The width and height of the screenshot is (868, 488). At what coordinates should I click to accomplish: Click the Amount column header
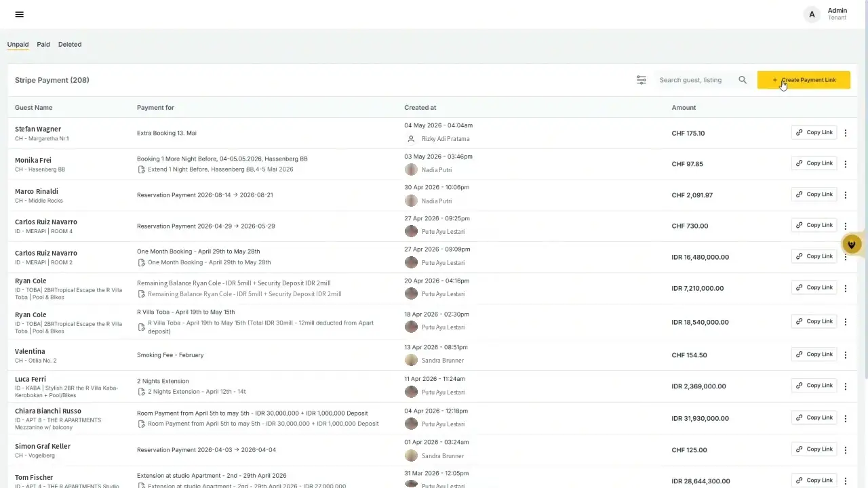tap(684, 108)
